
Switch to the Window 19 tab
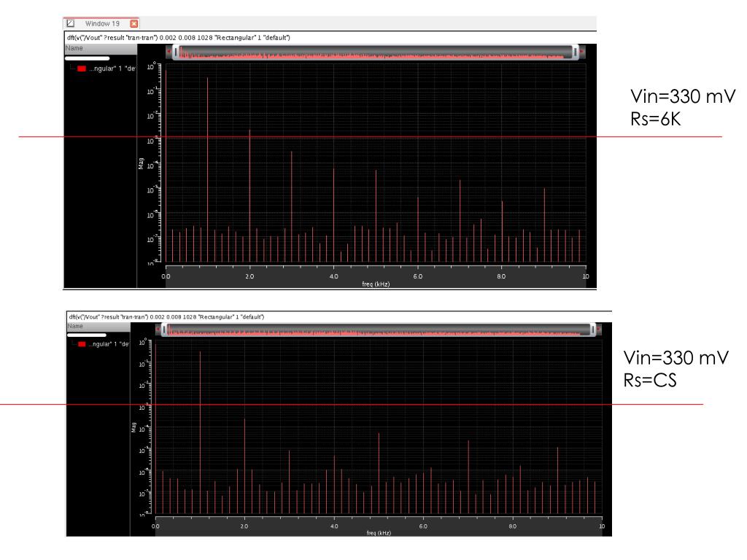pos(102,23)
